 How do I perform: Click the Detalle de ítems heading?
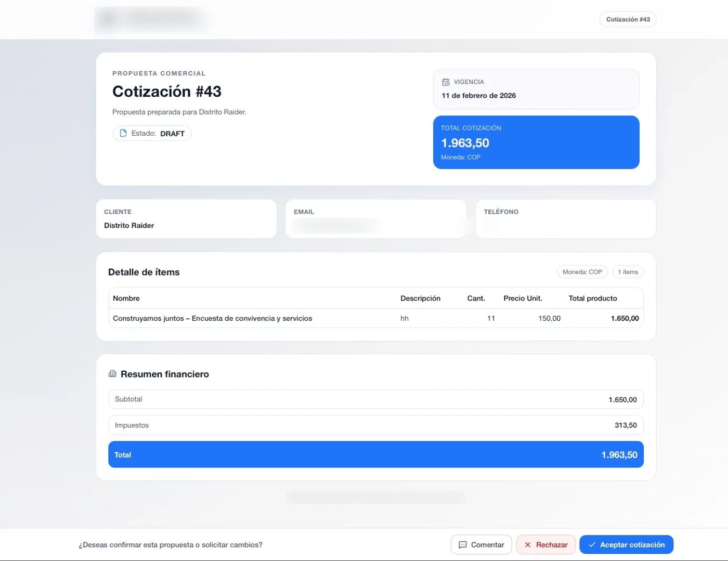144,272
